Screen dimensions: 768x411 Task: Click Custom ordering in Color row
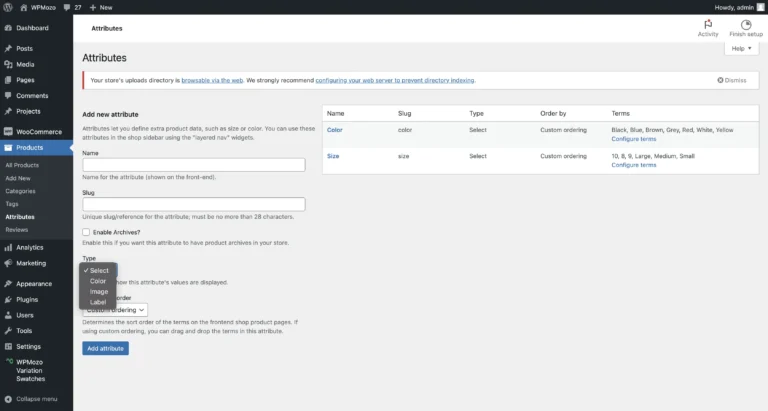563,130
